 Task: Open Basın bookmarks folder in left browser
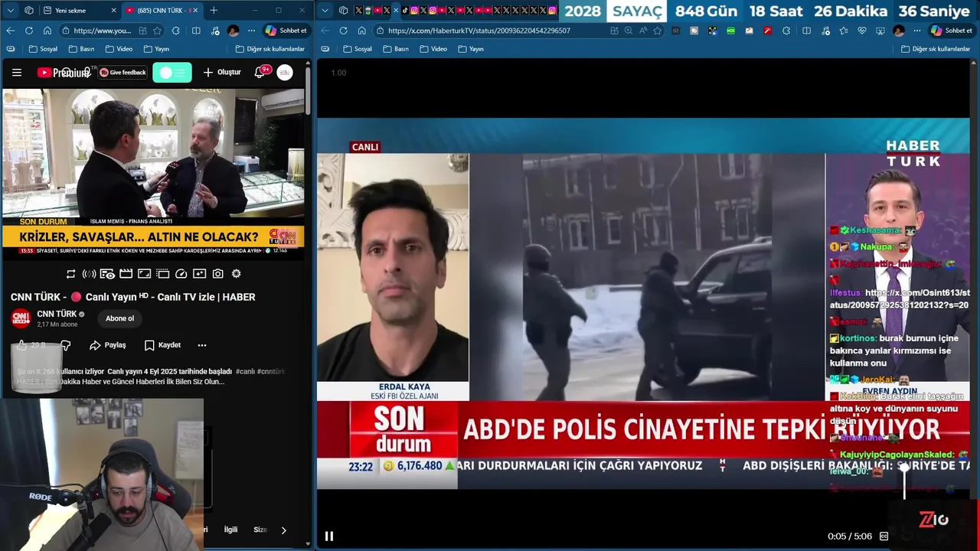(81, 49)
